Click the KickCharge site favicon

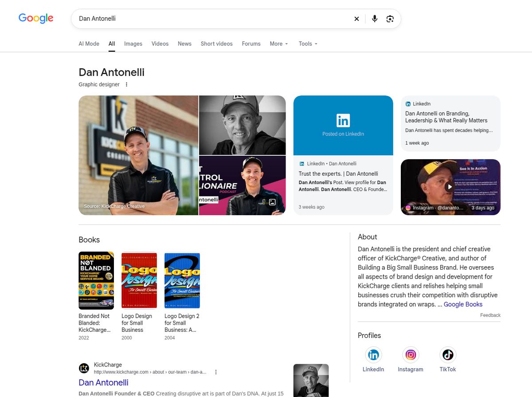click(84, 368)
